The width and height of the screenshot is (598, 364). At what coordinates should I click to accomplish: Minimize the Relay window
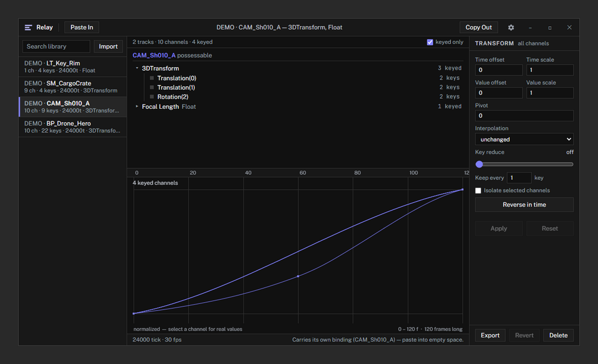pyautogui.click(x=530, y=27)
